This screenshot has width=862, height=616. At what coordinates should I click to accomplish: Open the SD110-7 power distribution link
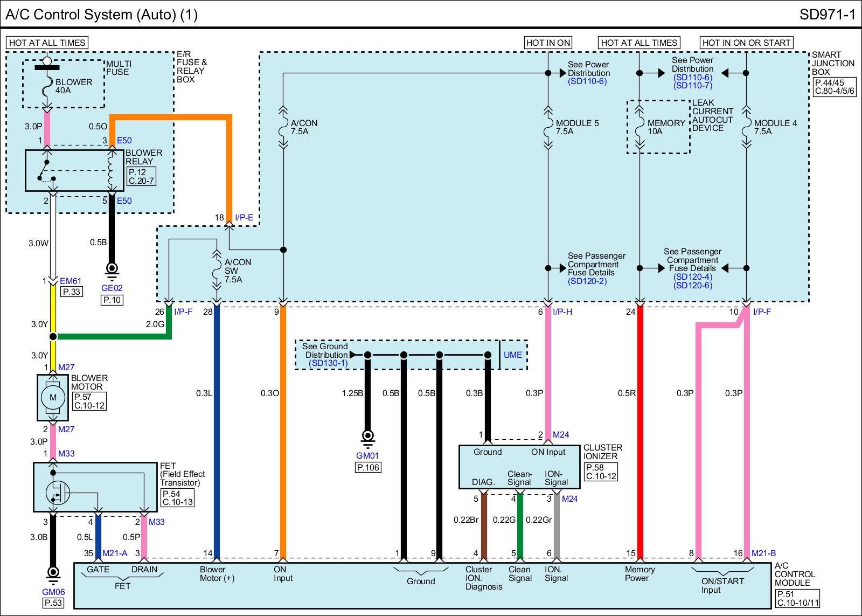(x=692, y=86)
